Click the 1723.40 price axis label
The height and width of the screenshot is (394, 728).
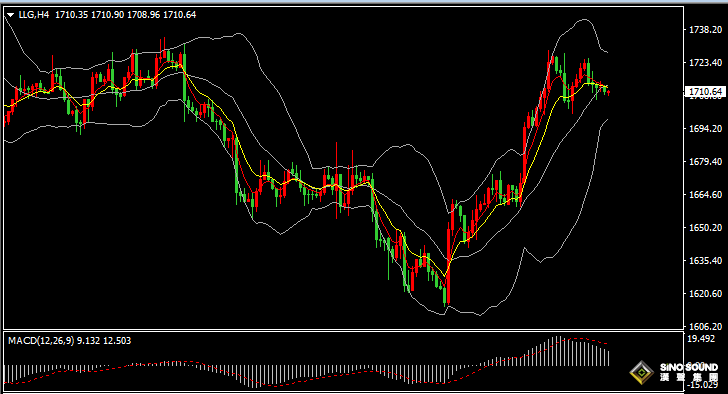[705, 63]
